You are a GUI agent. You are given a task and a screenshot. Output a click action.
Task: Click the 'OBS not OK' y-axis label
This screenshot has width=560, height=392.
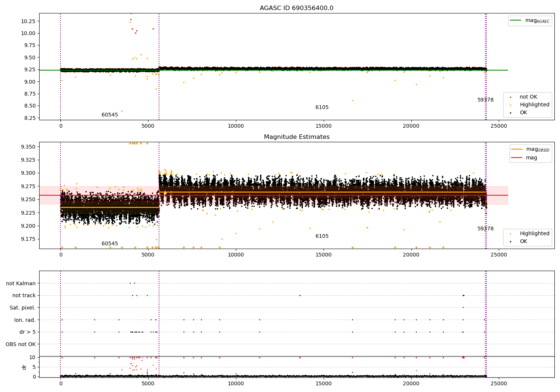[21, 345]
